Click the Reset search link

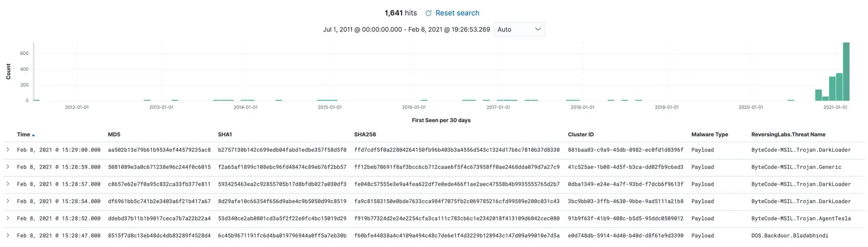pos(457,13)
